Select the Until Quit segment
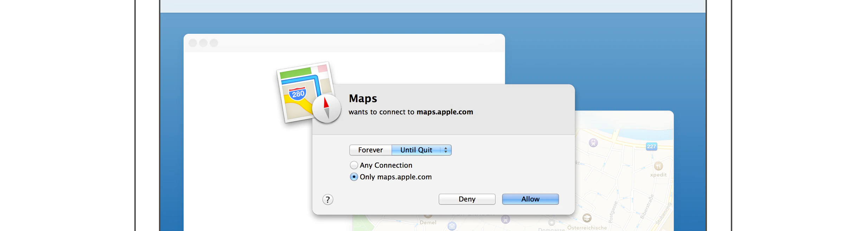This screenshot has height=231, width=868. coord(416,150)
